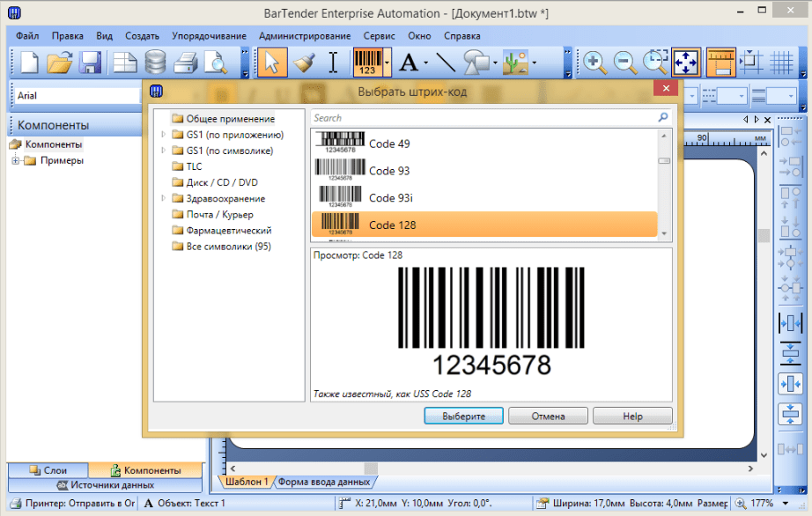Click the format painter brush icon
Viewport: 812px width, 516px height.
pyautogui.click(x=304, y=63)
